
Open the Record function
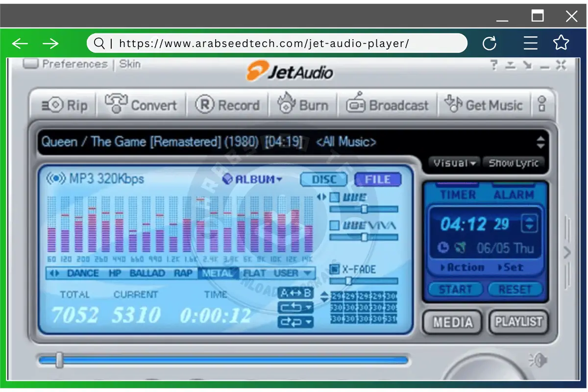[x=228, y=104]
